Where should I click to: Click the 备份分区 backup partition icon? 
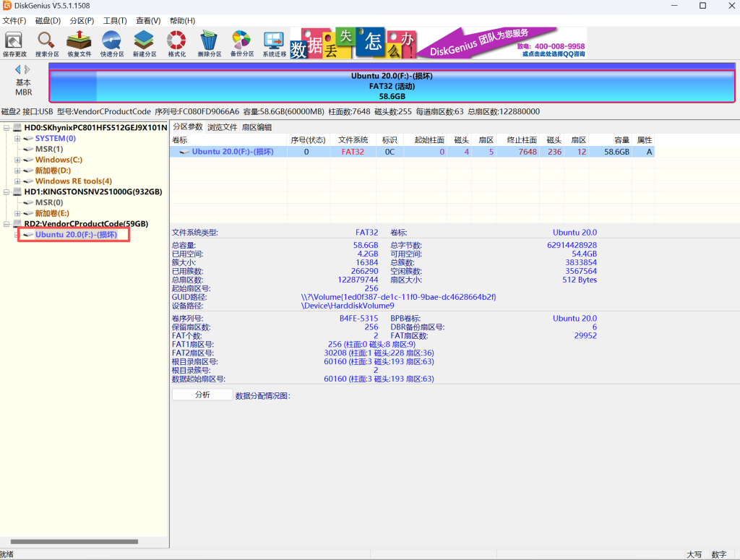tap(242, 43)
